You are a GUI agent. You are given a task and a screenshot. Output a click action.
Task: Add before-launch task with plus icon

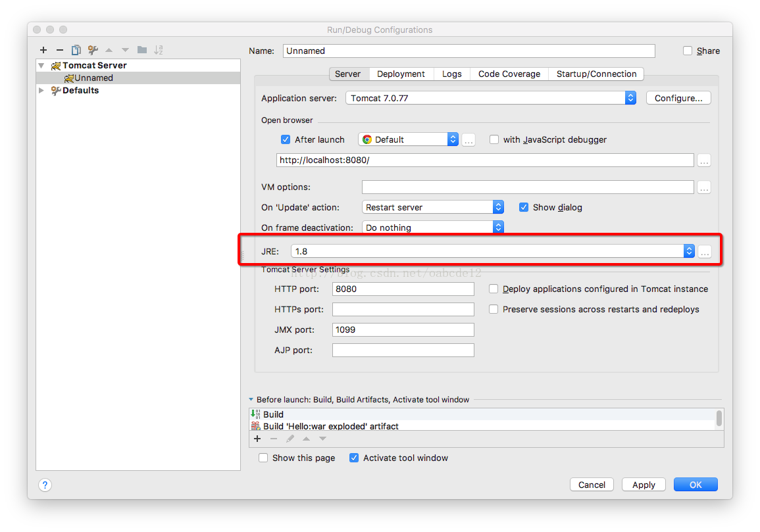257,439
